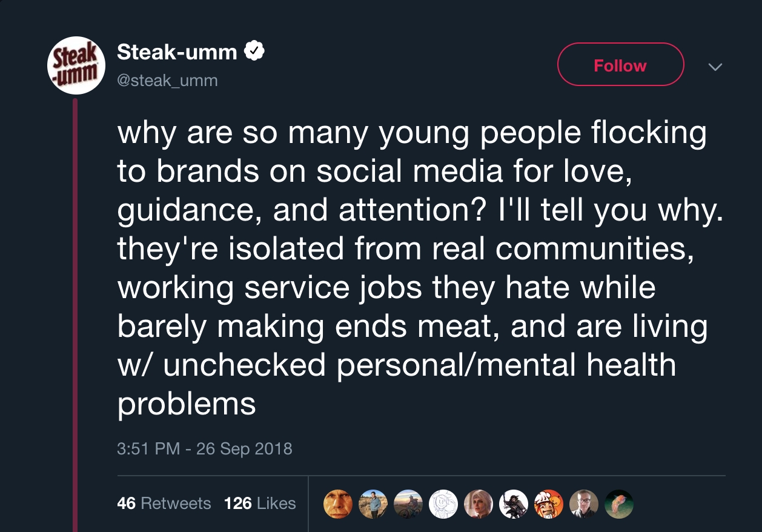
Task: Open the white-haired character liker avatar
Action: [x=478, y=504]
